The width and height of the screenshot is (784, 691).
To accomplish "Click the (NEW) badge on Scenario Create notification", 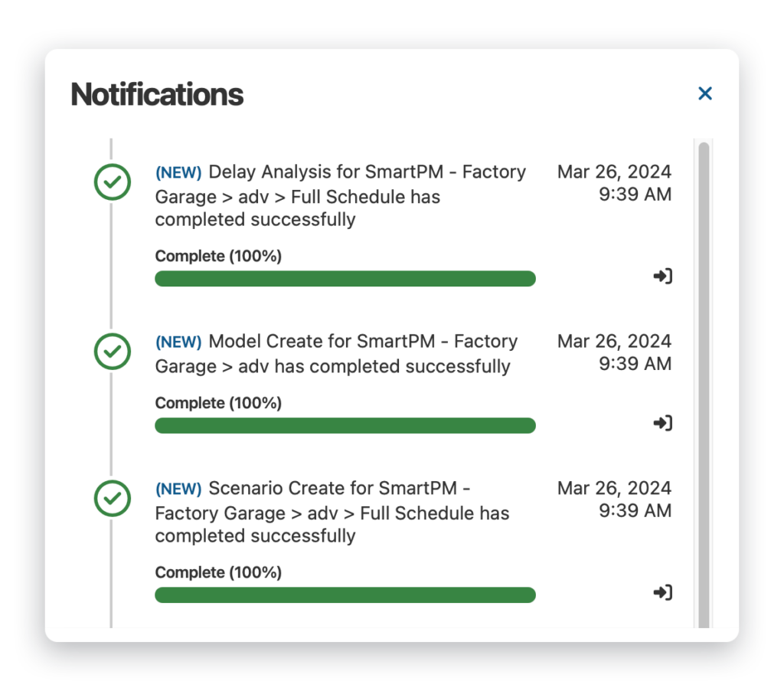I will [x=178, y=489].
